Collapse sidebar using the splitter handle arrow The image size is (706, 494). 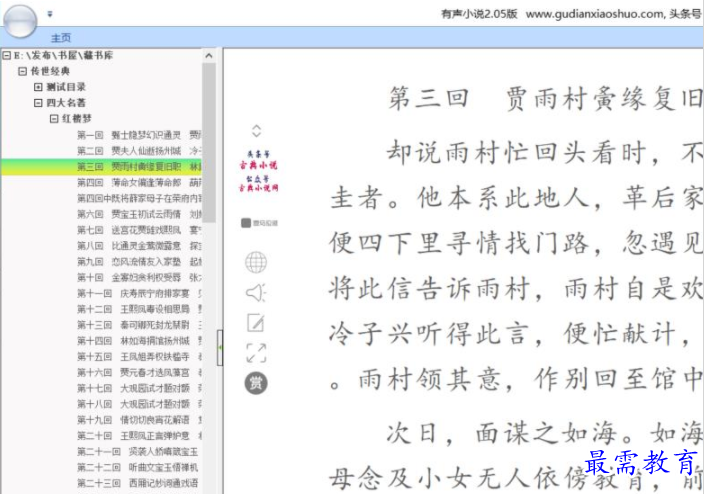pos(220,347)
